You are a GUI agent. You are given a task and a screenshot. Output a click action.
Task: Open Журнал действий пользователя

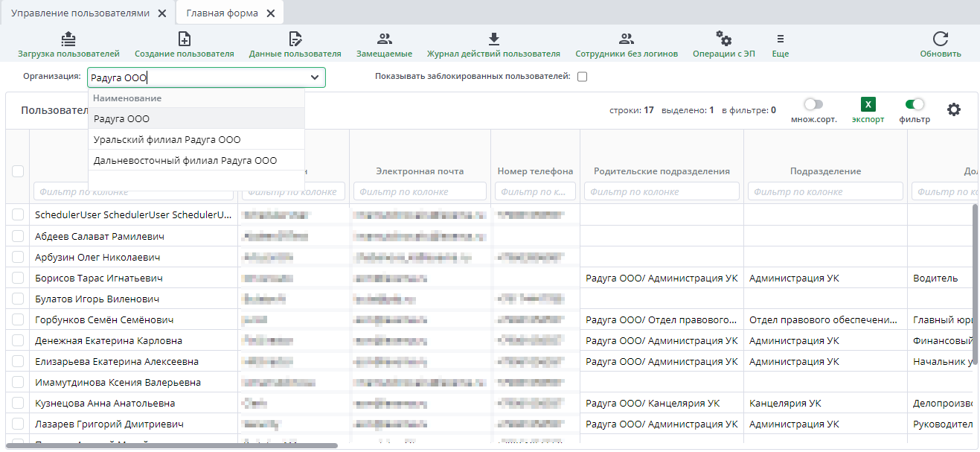coord(493,39)
